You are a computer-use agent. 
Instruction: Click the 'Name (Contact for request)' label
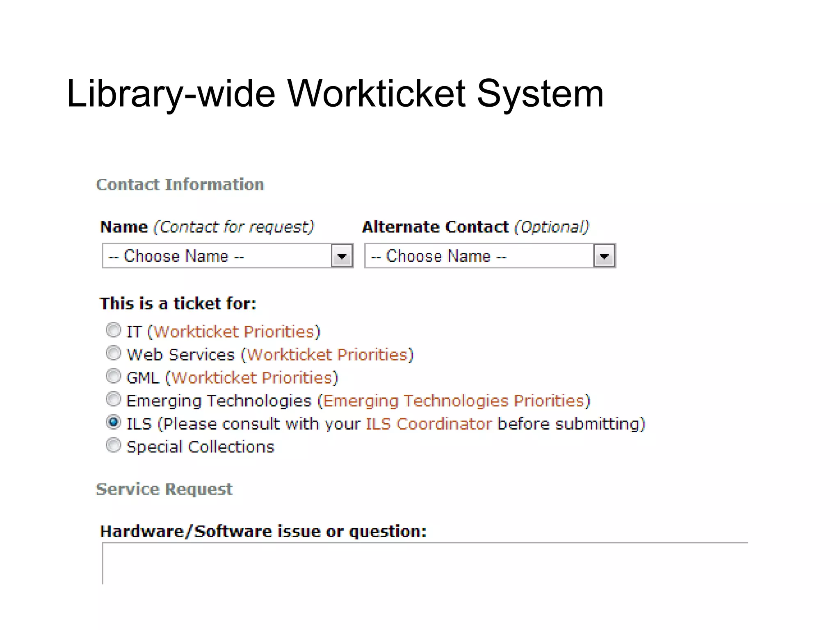coord(207,227)
